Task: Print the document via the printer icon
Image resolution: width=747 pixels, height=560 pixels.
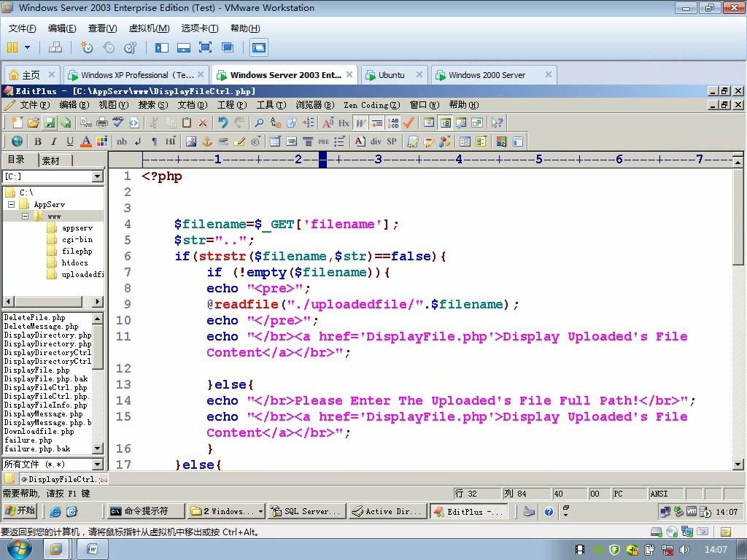Action: pyautogui.click(x=102, y=122)
